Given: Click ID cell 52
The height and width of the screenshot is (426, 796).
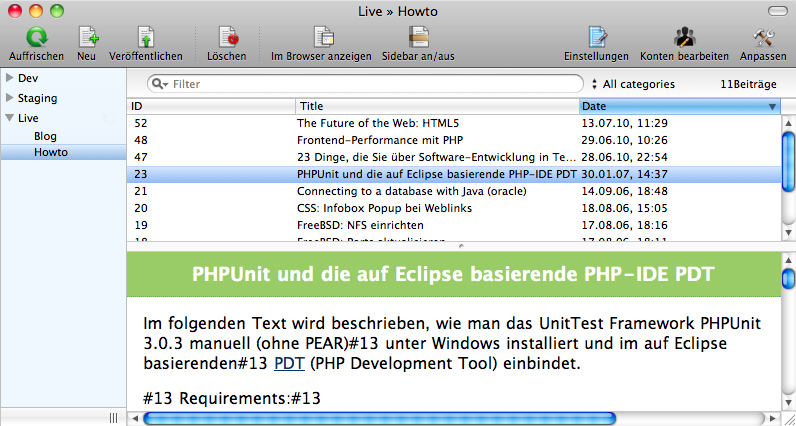Looking at the screenshot, I should pyautogui.click(x=141, y=123).
